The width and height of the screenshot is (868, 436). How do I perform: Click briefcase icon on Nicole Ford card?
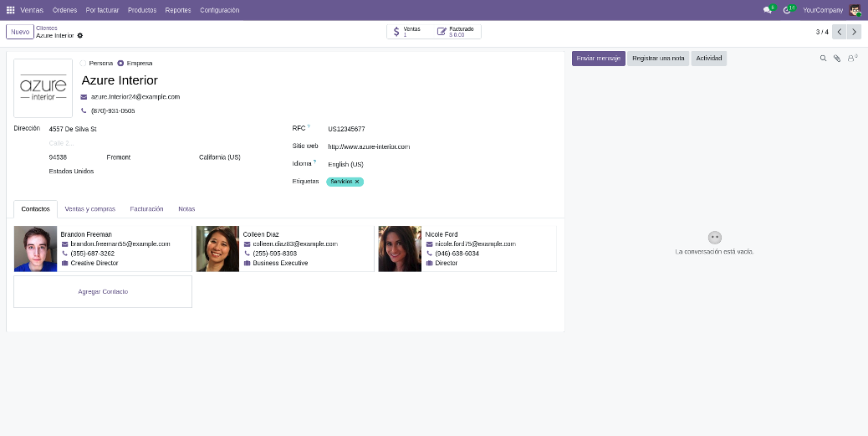pyautogui.click(x=430, y=263)
